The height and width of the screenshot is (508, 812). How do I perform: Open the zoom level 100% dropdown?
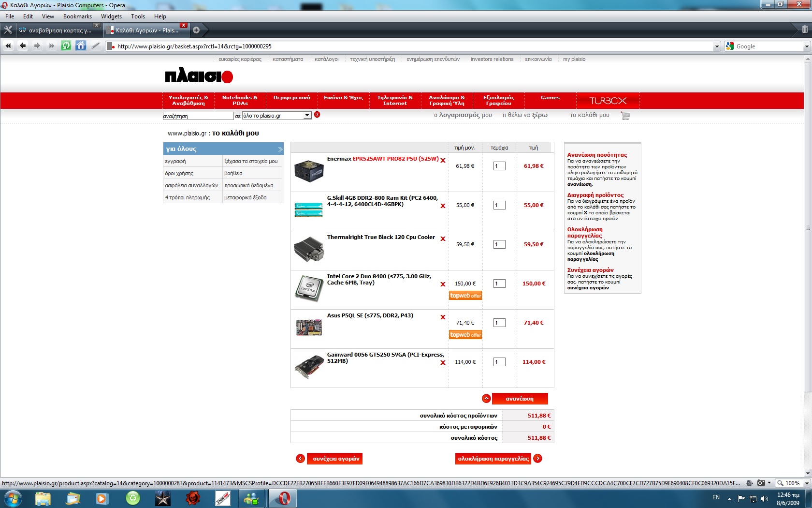tap(806, 483)
